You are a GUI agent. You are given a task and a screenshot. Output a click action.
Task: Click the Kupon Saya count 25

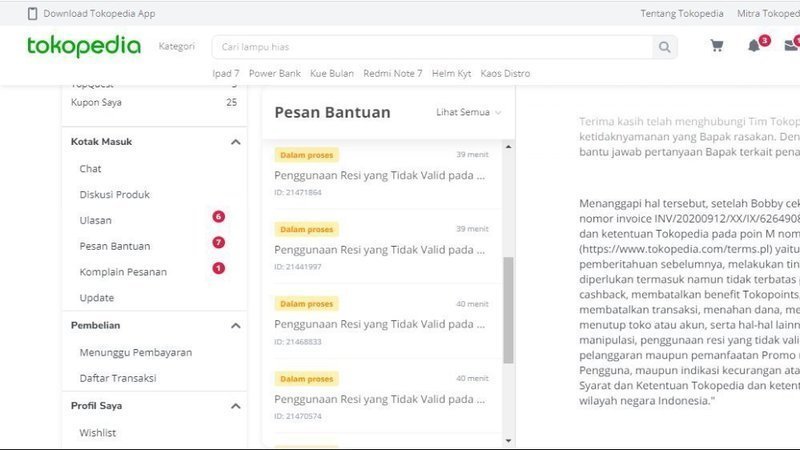(232, 103)
